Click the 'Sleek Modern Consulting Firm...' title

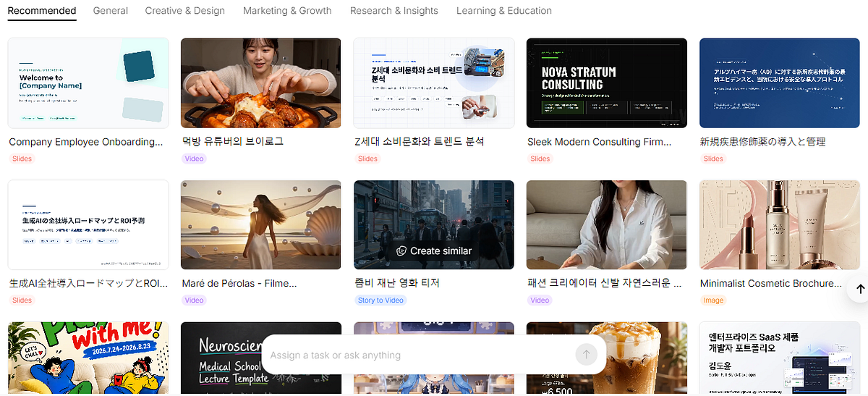600,142
